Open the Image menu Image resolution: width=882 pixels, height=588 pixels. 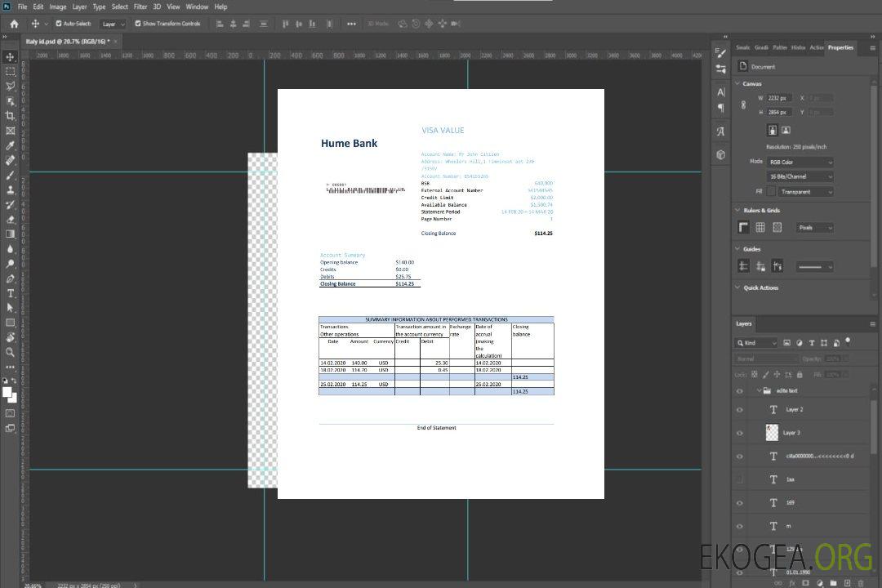click(58, 7)
